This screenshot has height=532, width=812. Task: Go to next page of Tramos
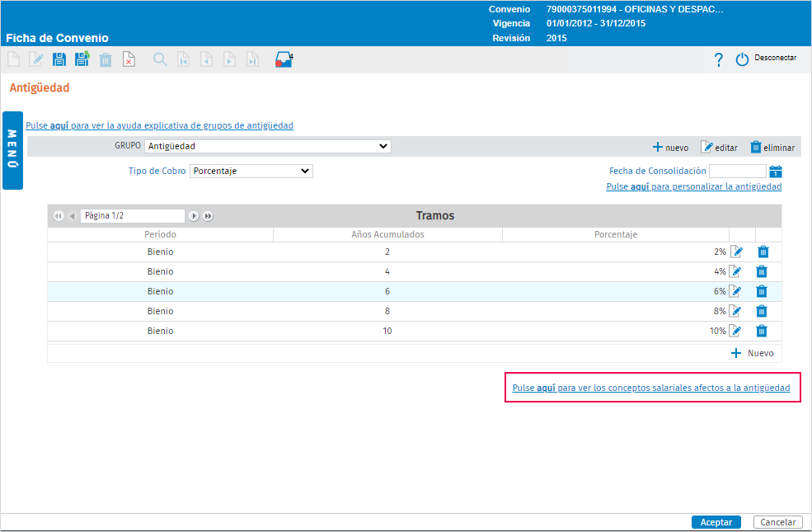[x=194, y=216]
